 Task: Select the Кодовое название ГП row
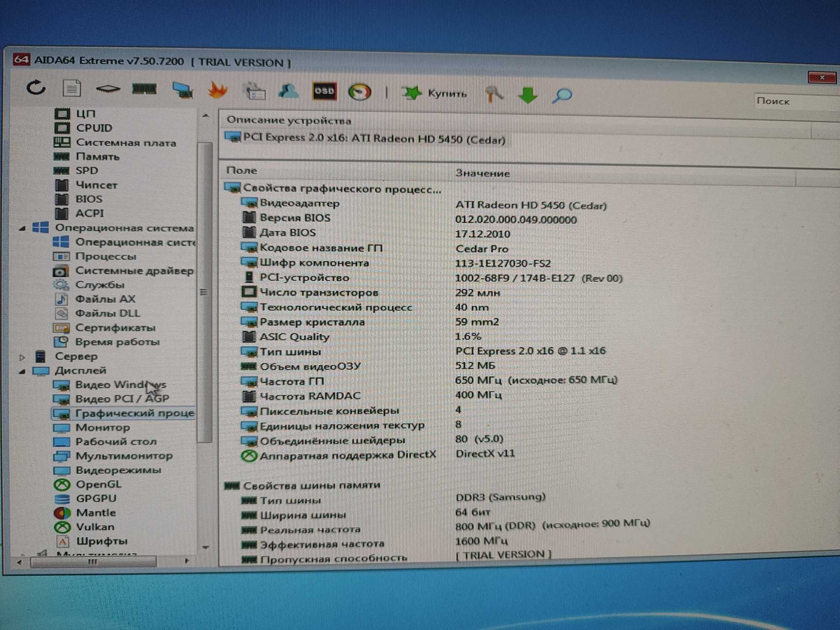tap(375, 248)
